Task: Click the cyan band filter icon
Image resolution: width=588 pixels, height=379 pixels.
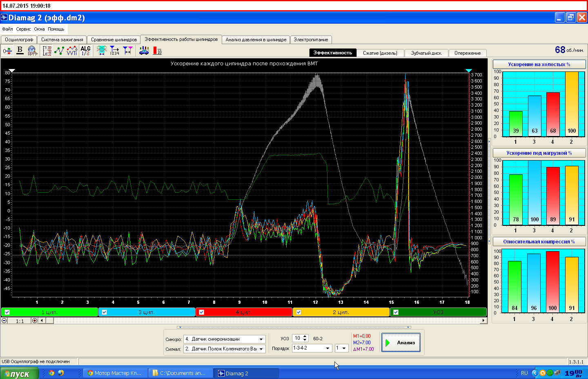Action: click(102, 51)
